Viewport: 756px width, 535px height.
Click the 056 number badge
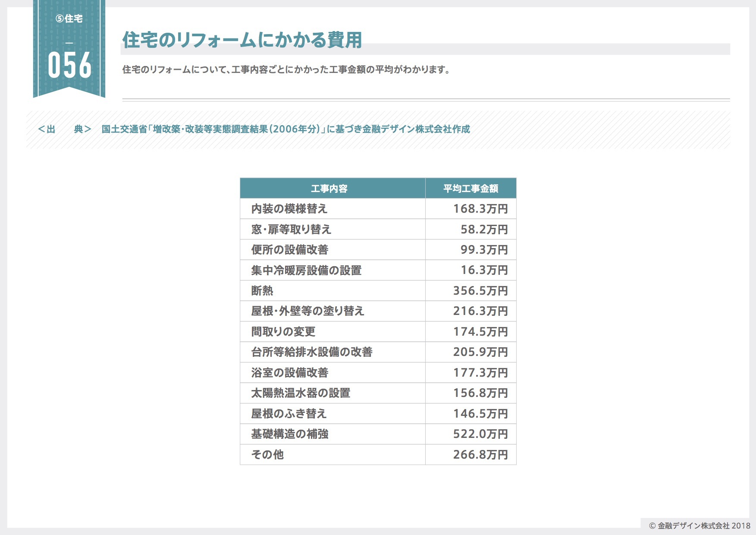69,66
